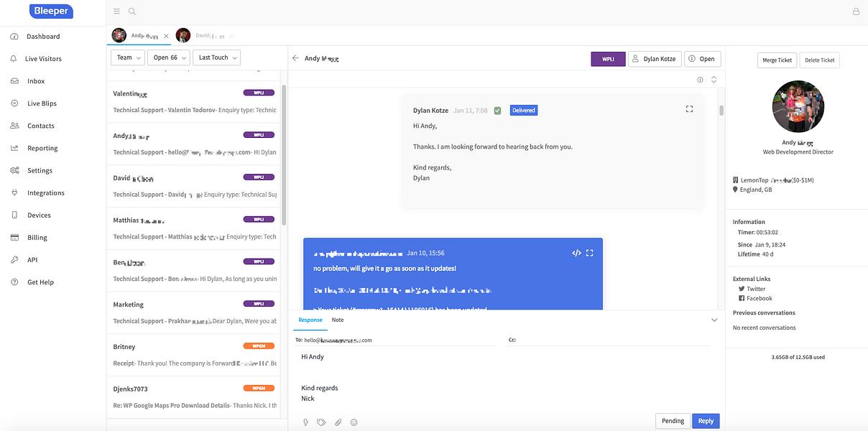Toggle the expand/collapse arrows above the conversation

(714, 80)
